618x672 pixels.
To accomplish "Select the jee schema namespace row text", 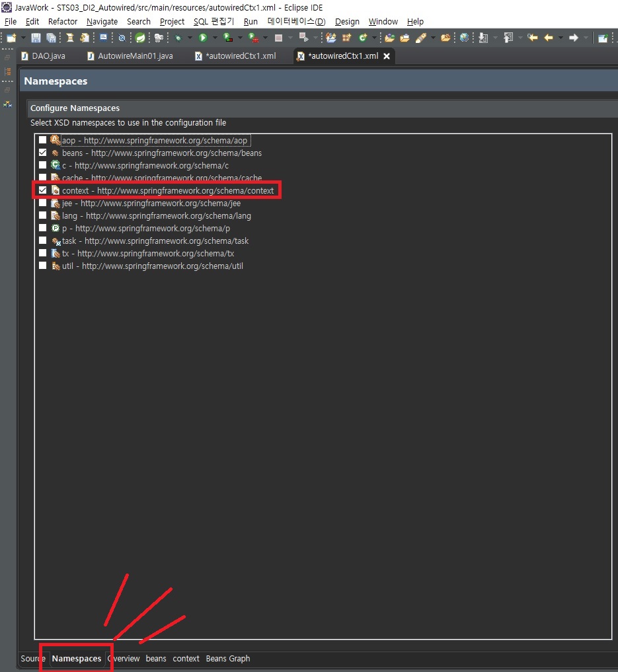I will (x=151, y=203).
